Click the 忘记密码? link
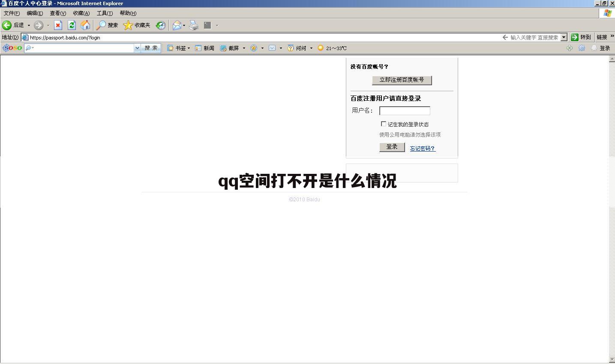615x364 pixels. pyautogui.click(x=422, y=149)
